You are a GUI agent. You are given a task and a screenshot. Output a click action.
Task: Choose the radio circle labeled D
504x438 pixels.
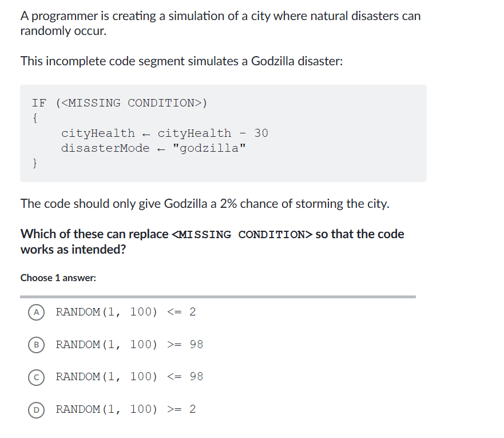(x=35, y=409)
